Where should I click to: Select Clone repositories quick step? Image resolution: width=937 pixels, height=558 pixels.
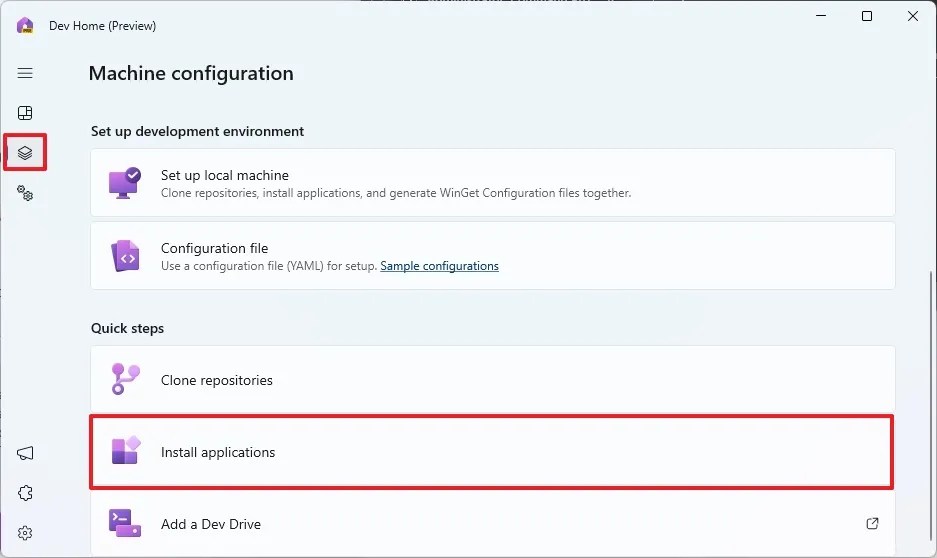[493, 379]
